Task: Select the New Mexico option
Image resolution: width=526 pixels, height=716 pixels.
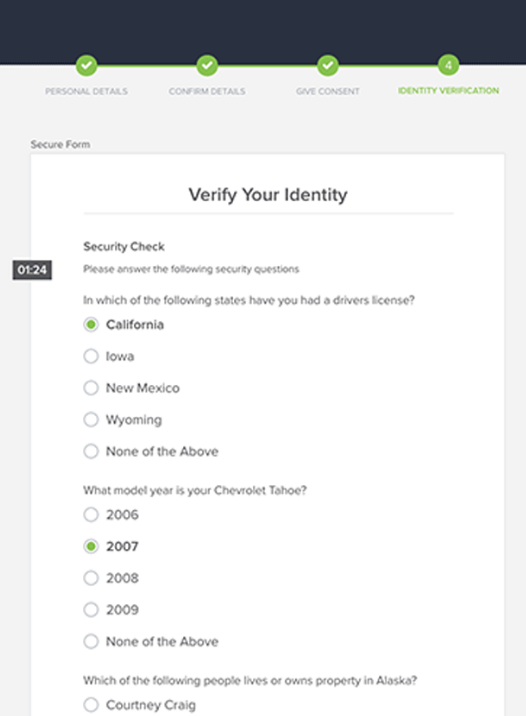Action: (91, 388)
